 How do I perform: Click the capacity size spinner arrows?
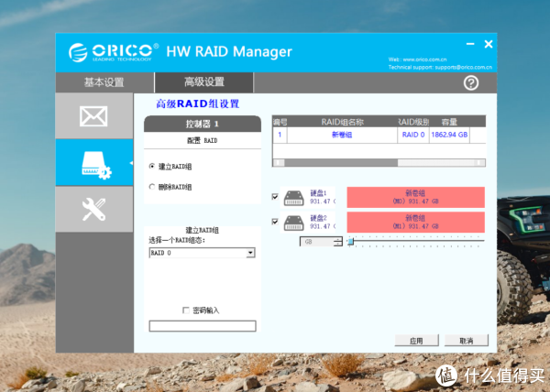pos(338,242)
